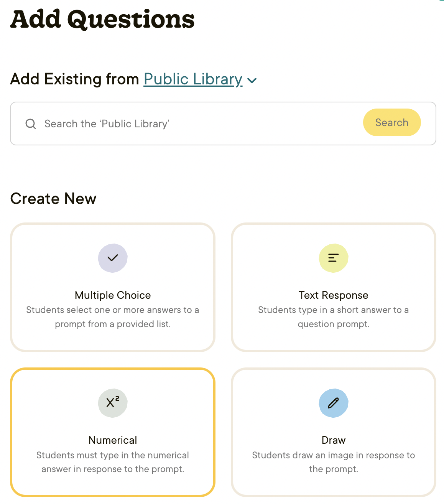Click the Numerical card description text

[113, 462]
